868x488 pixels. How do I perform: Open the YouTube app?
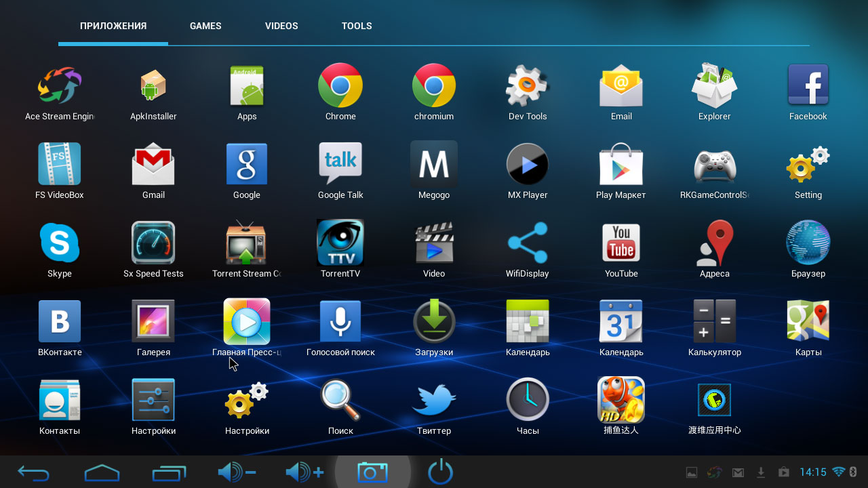pos(621,243)
